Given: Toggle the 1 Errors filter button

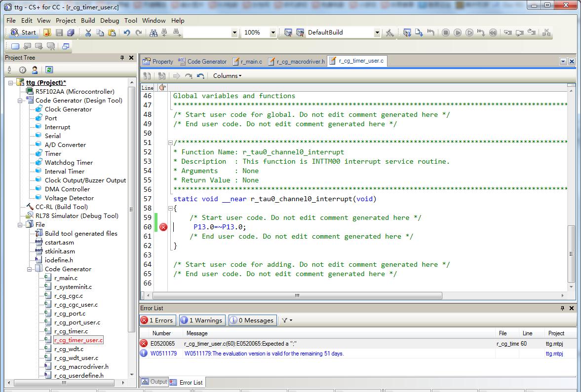Looking at the screenshot, I should (x=157, y=321).
